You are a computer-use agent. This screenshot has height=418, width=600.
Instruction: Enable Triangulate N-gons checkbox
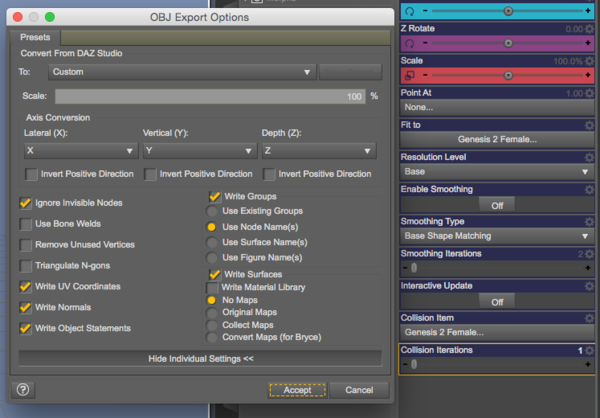26,266
